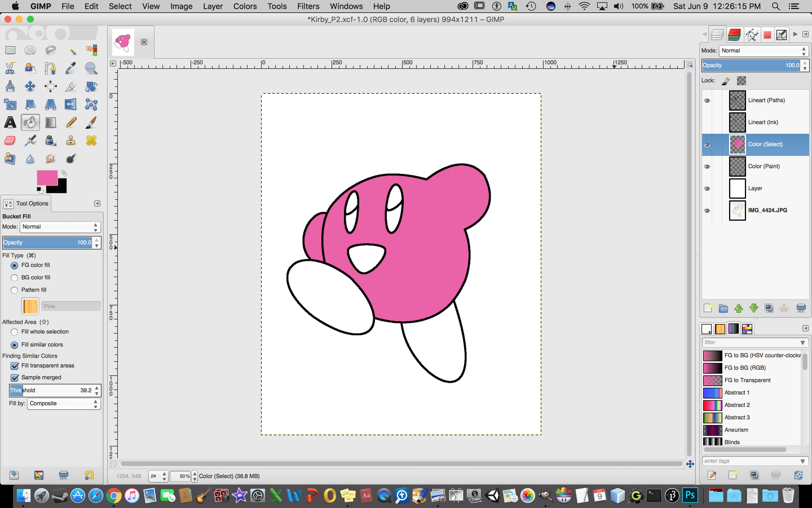Screen dimensions: 812x508
Task: Select the Abstract 2 gradient
Action: coord(752,405)
